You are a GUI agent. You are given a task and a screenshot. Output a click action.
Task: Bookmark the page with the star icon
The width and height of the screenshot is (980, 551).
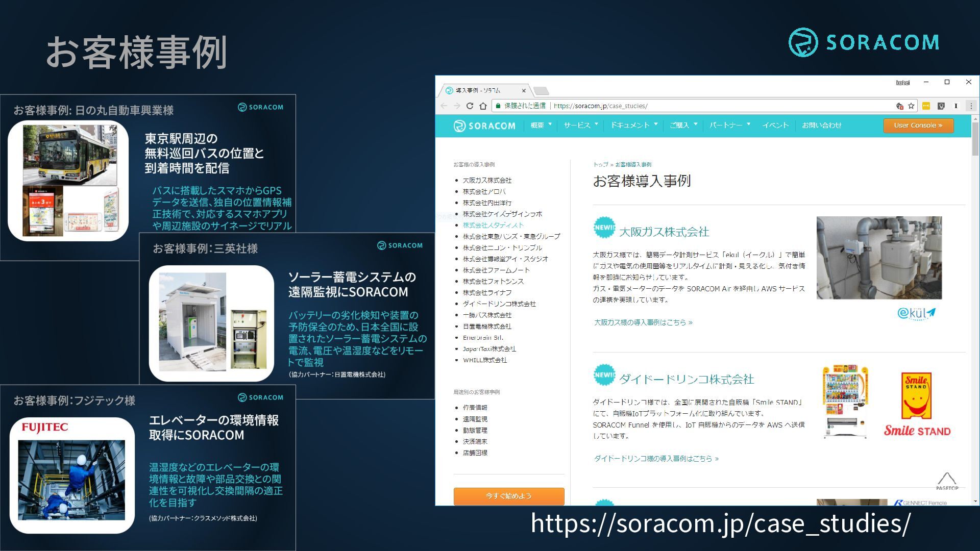[911, 106]
